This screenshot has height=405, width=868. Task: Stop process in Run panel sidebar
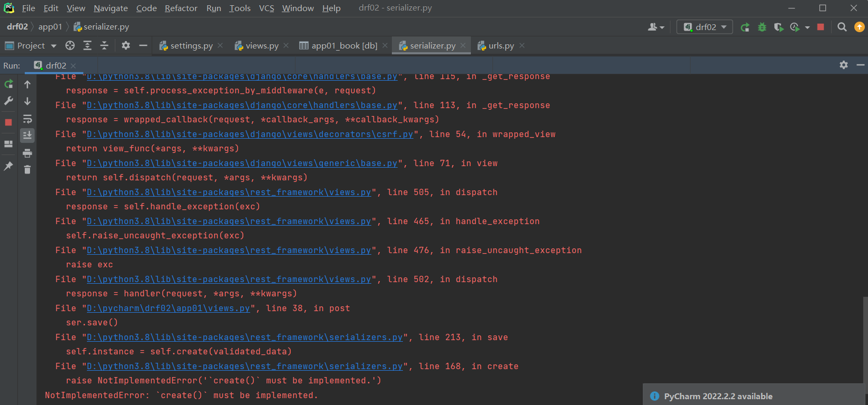8,122
